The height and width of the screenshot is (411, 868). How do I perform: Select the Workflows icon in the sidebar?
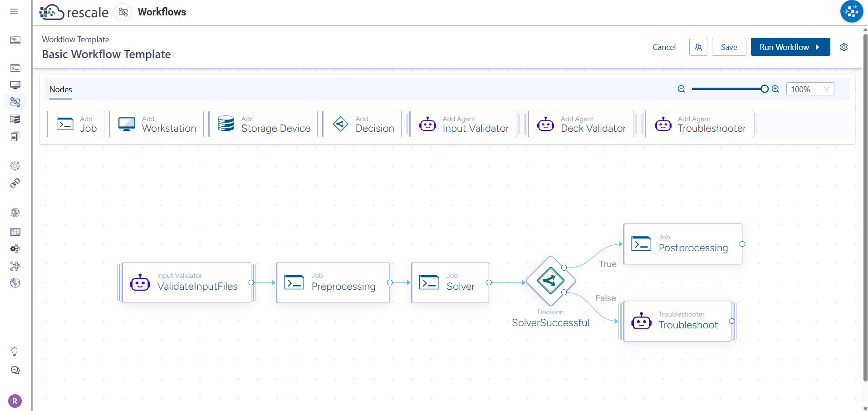[x=15, y=102]
